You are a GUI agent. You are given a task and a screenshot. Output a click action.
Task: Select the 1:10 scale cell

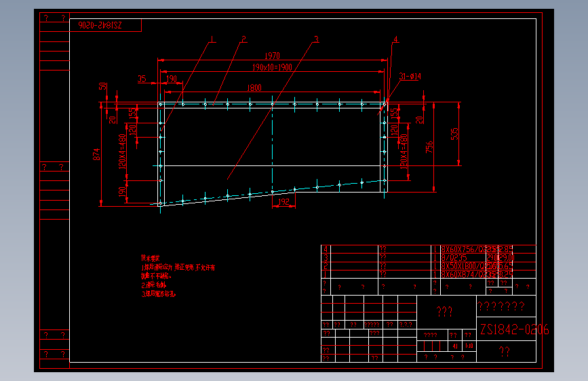469,346
